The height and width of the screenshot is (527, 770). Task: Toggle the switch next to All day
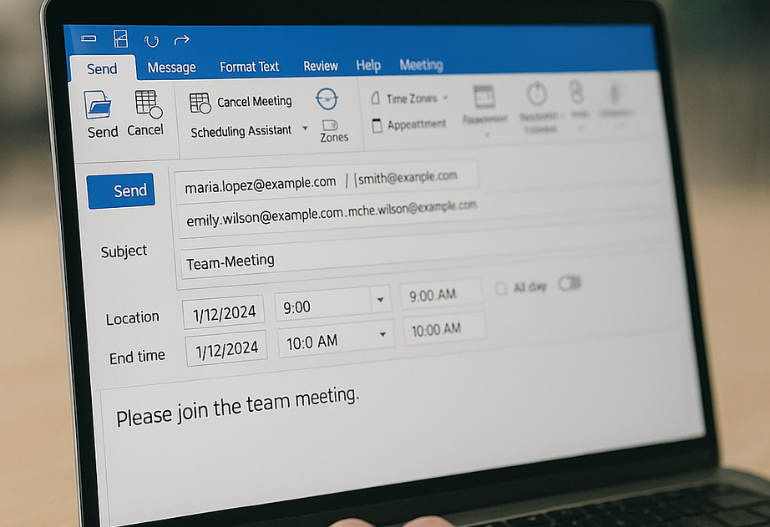click(569, 284)
